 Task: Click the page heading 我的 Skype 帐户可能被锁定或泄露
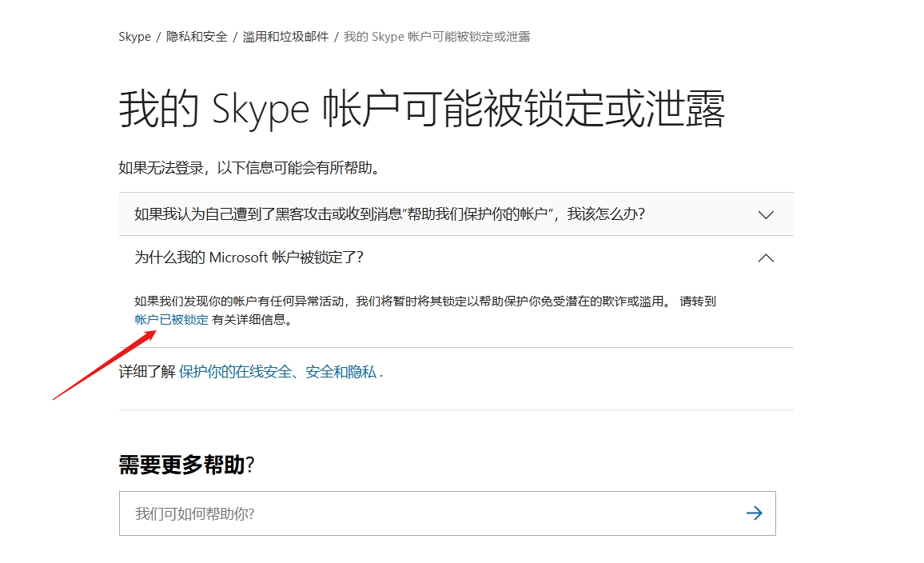click(421, 109)
